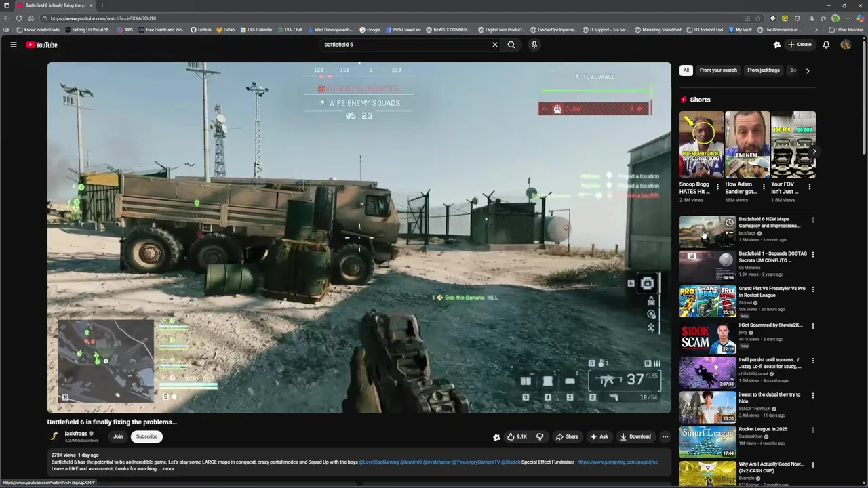Add Battlefield 6 NEW Maps to Watch later
This screenshot has width=868, height=488.
coord(730,222)
